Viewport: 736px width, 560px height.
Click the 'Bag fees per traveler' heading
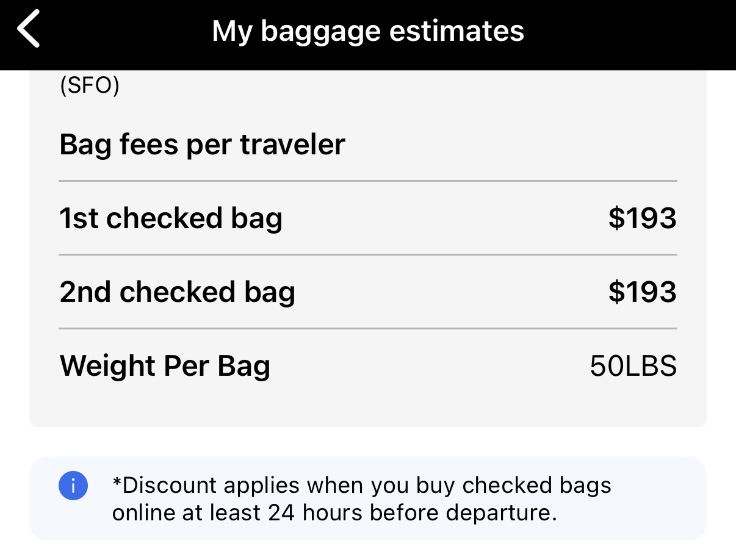click(202, 145)
